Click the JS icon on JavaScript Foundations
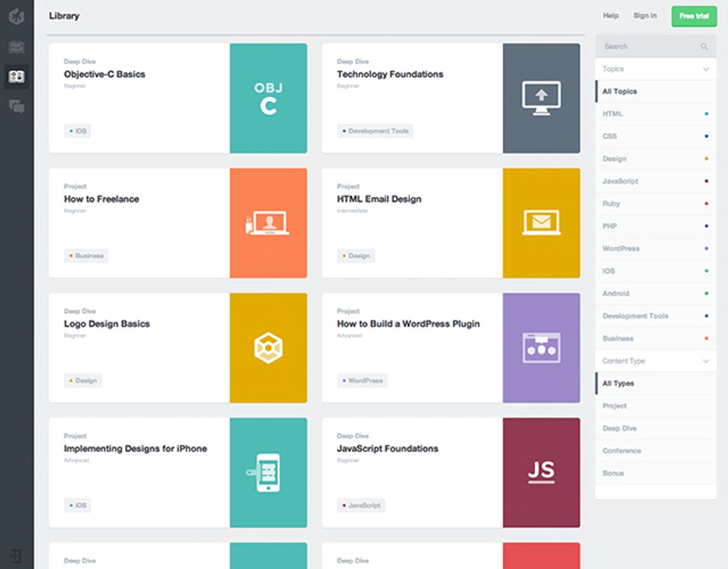This screenshot has height=569, width=728. (x=541, y=473)
